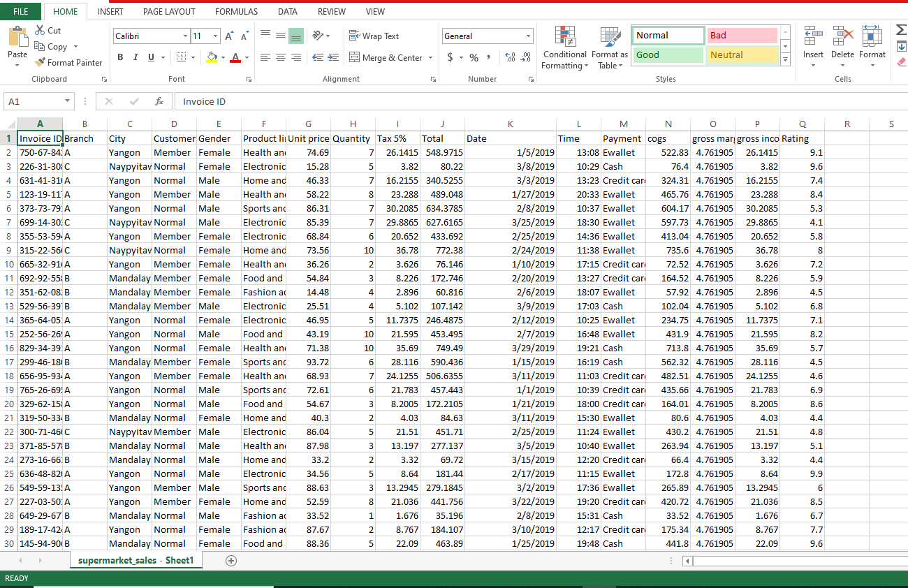Open Conditional Formatting options

[x=564, y=47]
